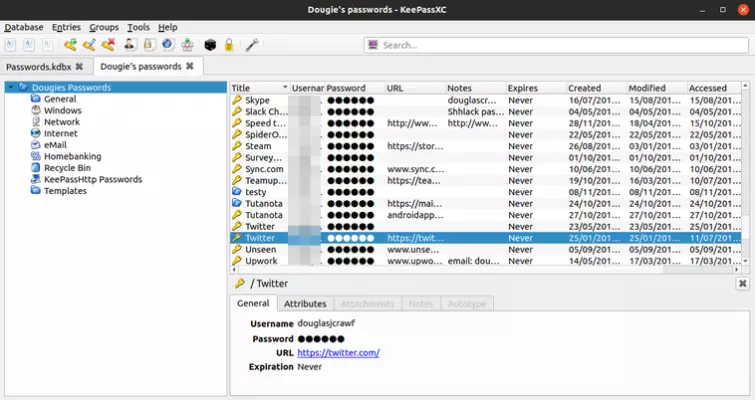Copy URL with the globe icon
The image size is (755, 400).
pyautogui.click(x=167, y=45)
